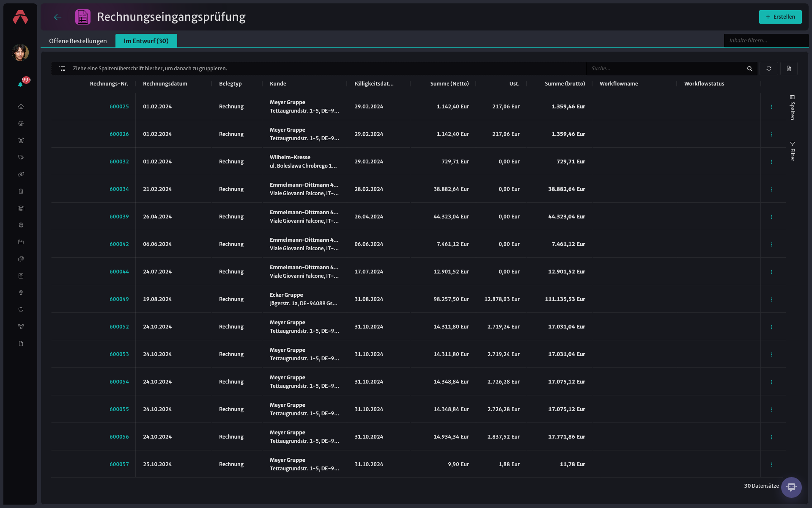Click the Erstellen button

pyautogui.click(x=780, y=17)
